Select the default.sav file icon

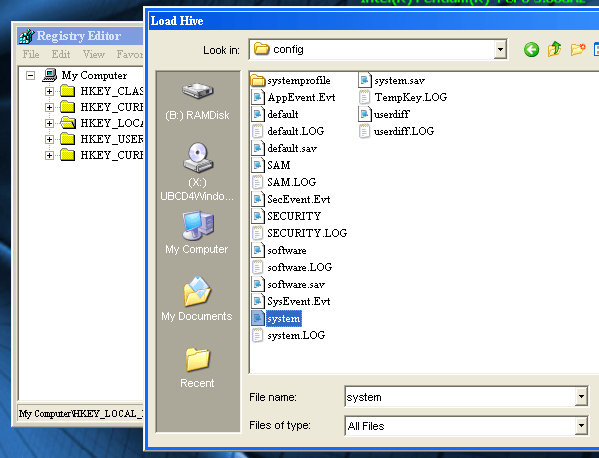(x=258, y=148)
